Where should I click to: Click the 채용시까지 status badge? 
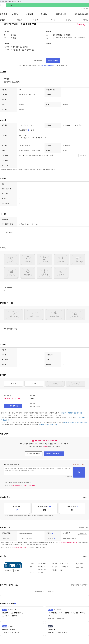81,24
